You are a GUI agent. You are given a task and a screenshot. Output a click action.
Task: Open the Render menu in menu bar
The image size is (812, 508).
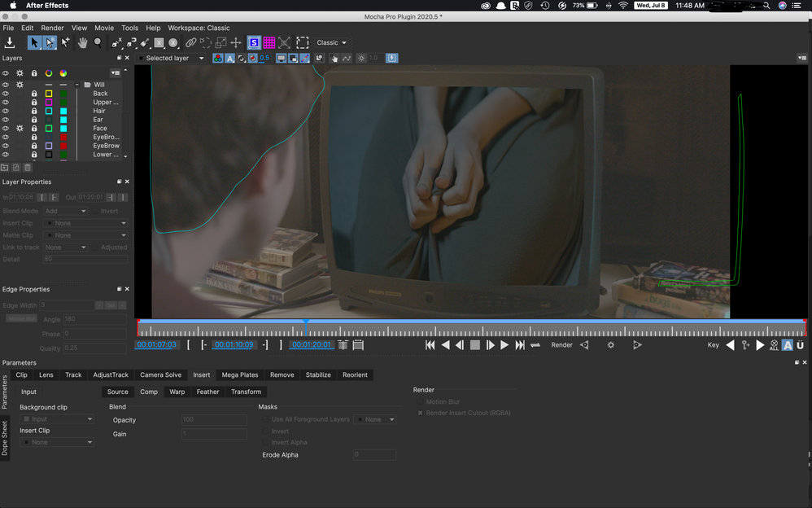pos(52,28)
